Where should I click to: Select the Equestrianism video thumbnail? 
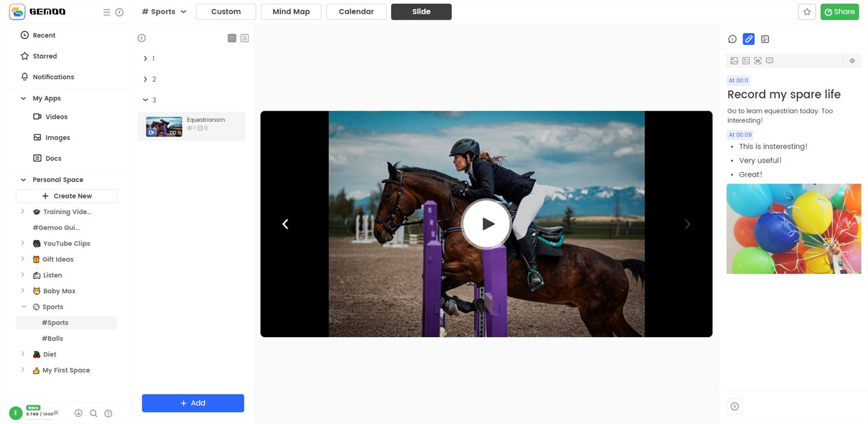(x=164, y=126)
